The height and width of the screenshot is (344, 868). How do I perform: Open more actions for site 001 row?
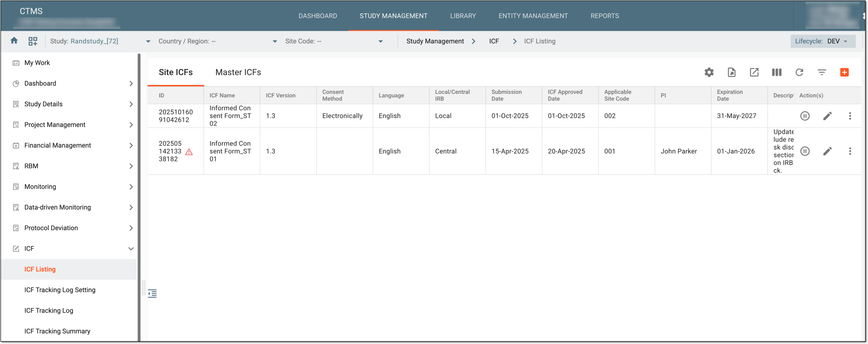point(850,151)
